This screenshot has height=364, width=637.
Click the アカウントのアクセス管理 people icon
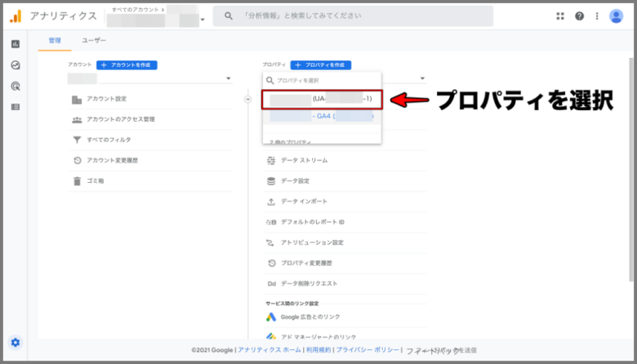pos(77,120)
